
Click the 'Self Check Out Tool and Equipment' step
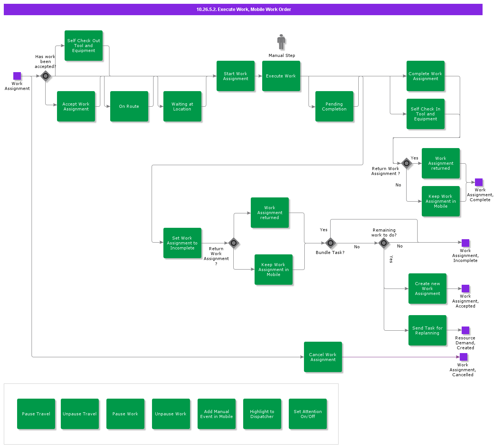tap(84, 46)
